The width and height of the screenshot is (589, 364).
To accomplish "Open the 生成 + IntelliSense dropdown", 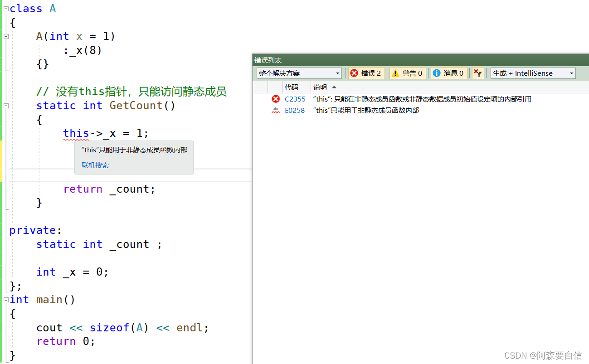I will click(x=533, y=73).
